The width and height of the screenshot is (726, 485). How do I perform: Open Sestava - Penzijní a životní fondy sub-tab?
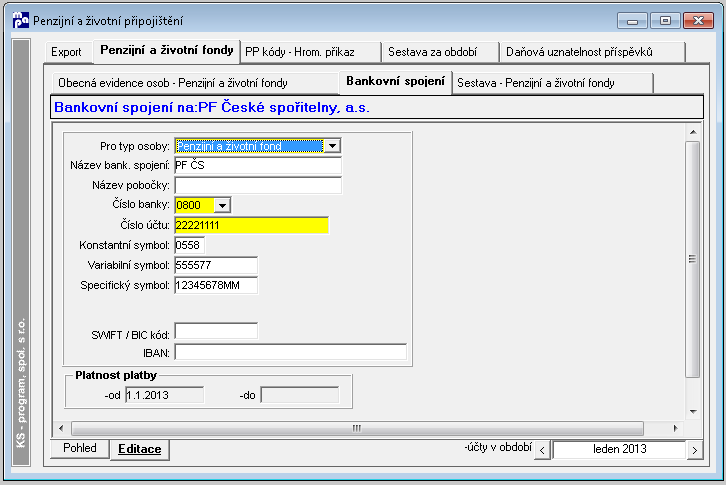point(553,83)
